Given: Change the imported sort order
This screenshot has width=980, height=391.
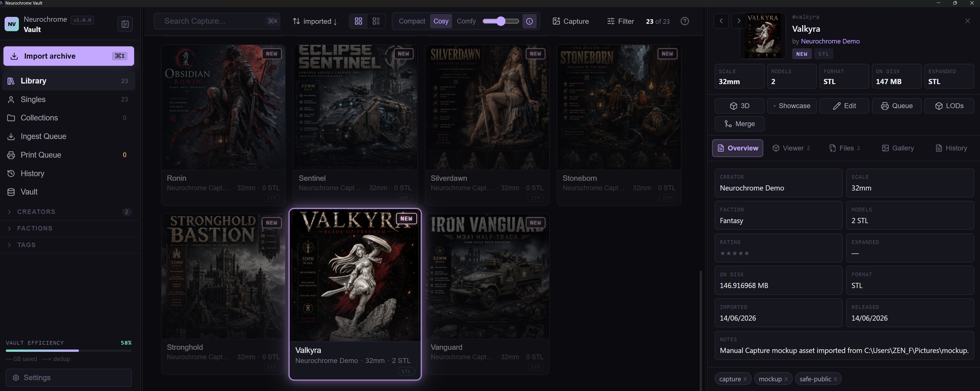Looking at the screenshot, I should 315,21.
